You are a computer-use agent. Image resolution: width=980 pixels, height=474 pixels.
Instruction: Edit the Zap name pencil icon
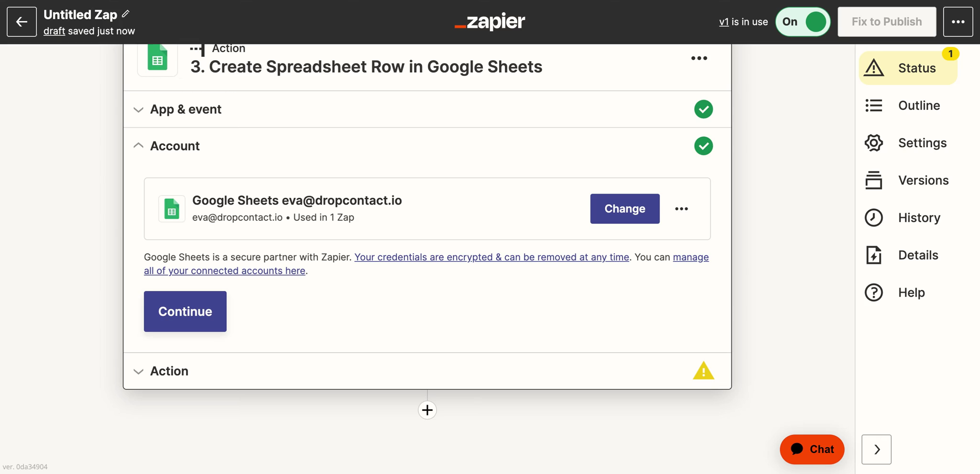coord(126,14)
